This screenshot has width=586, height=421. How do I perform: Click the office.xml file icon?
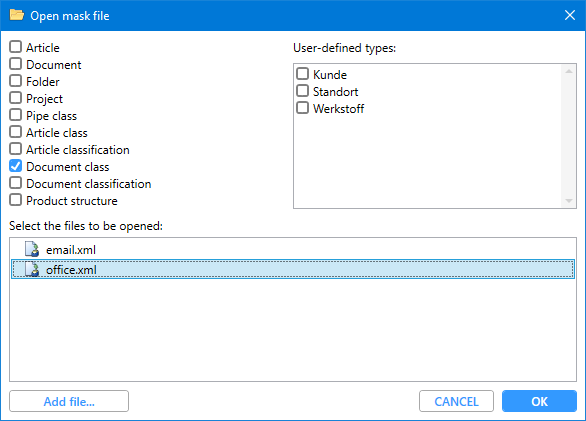coord(32,269)
